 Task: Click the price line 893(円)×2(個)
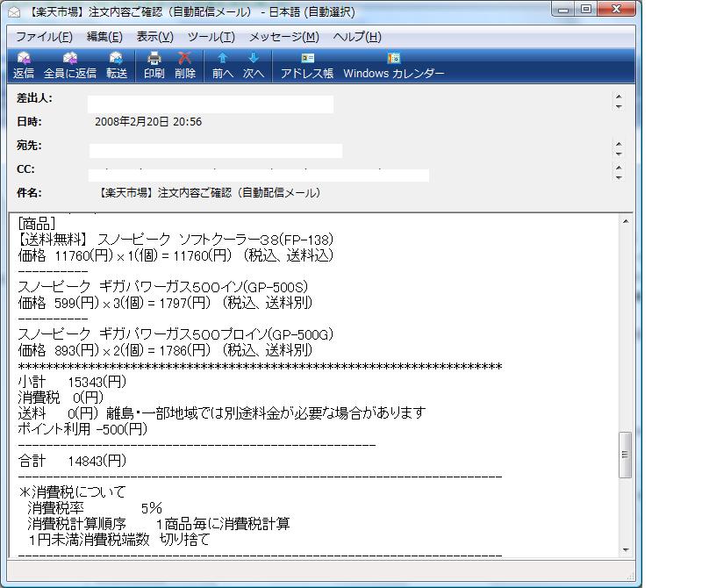[165, 350]
